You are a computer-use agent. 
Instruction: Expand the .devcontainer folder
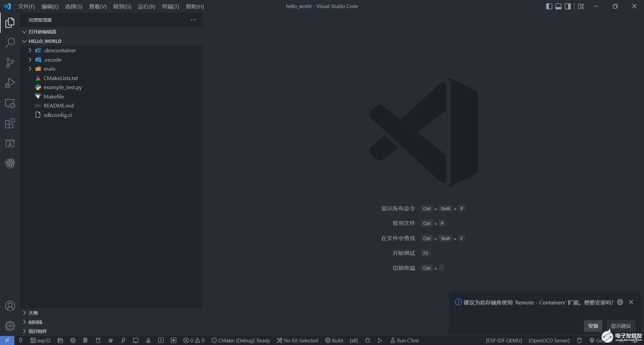point(111,50)
